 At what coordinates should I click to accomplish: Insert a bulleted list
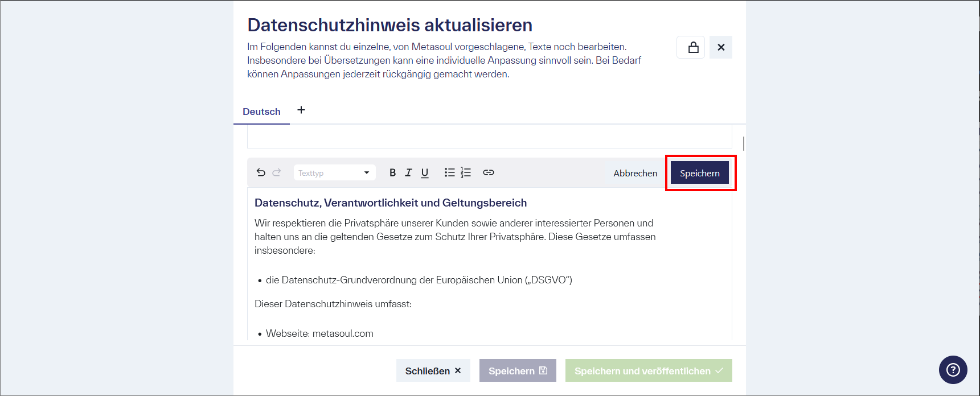pyautogui.click(x=450, y=172)
